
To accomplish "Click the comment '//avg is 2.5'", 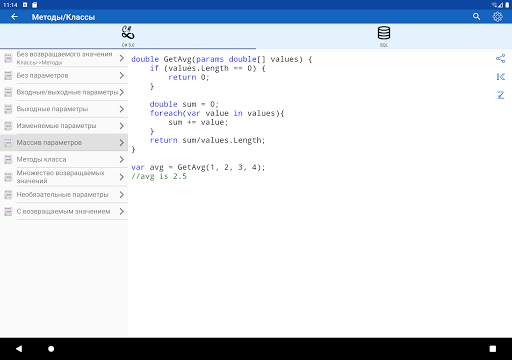I will coord(159,176).
